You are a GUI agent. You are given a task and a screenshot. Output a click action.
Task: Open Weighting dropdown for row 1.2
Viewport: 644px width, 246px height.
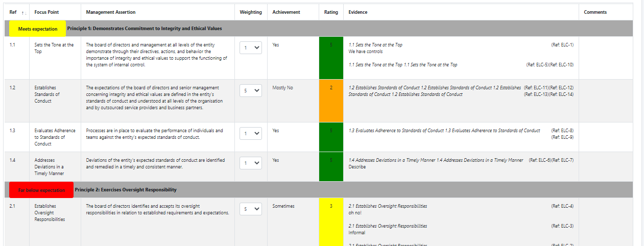coord(251,91)
